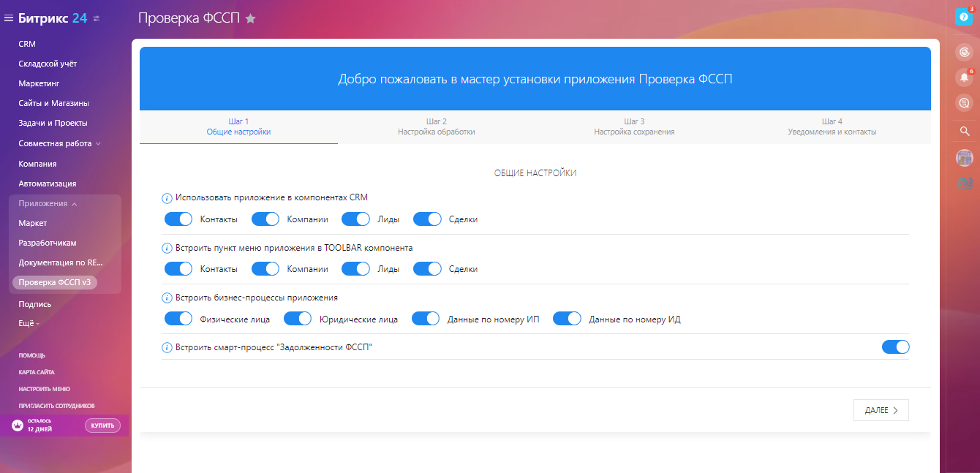Go to Шаг 3 Настройка сохранения tab

634,126
